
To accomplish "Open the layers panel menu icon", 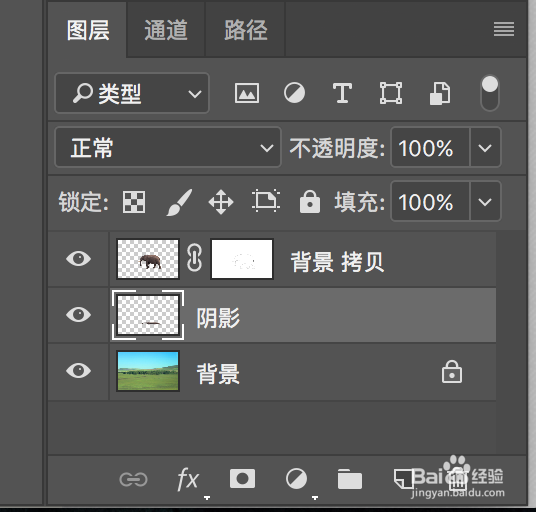I will coord(504,29).
